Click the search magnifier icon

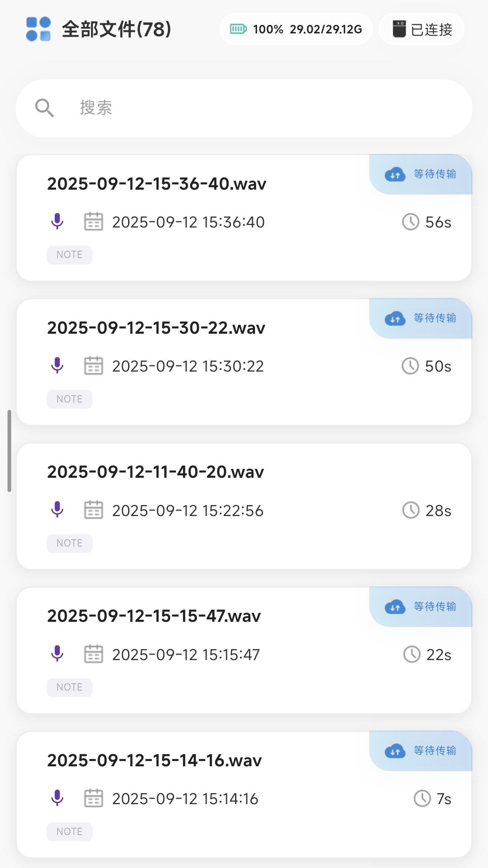coord(44,108)
